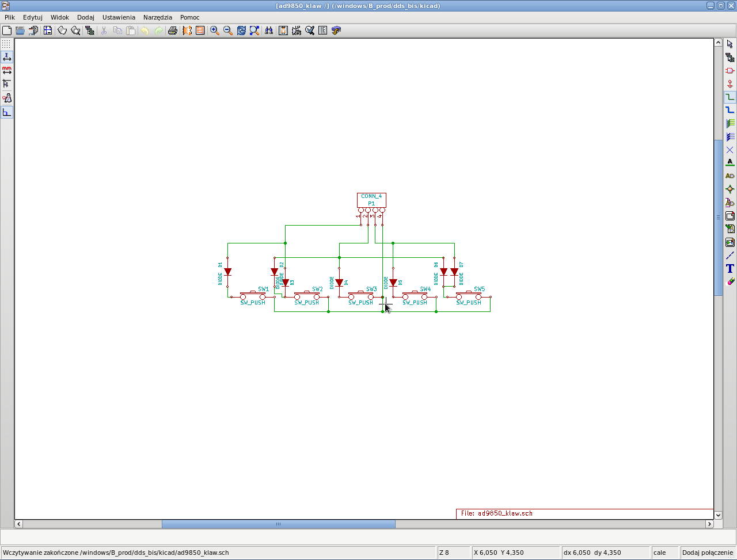Open the Plik menu
The image size is (737, 560).
click(10, 17)
